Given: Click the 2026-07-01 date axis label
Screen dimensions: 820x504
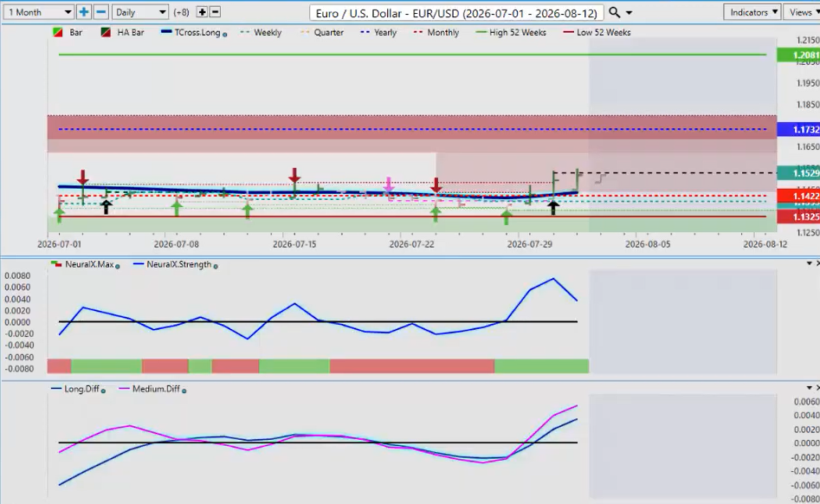Looking at the screenshot, I should tap(59, 244).
